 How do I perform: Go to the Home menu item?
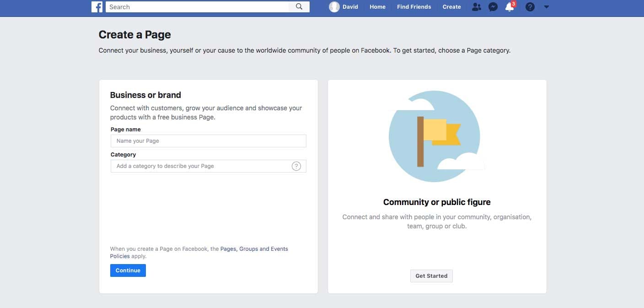[377, 6]
